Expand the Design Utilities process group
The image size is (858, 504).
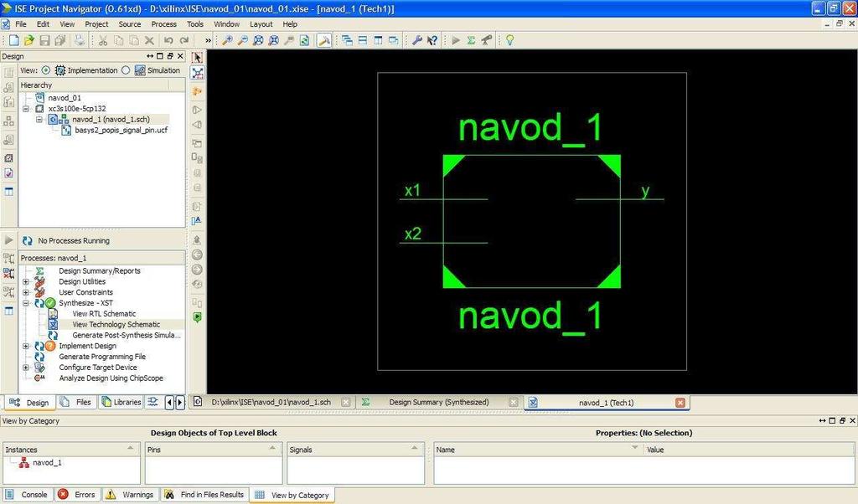pos(26,282)
